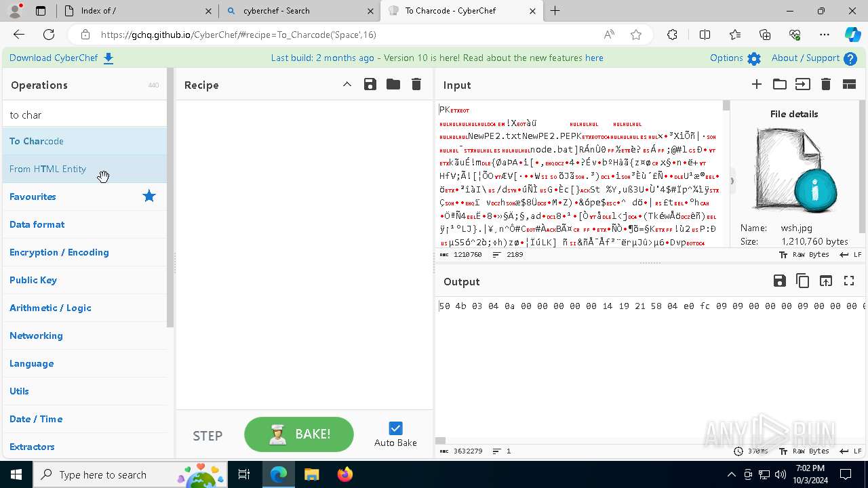This screenshot has width=868, height=488.
Task: Open Read aloud icon in address bar
Action: coord(609,35)
